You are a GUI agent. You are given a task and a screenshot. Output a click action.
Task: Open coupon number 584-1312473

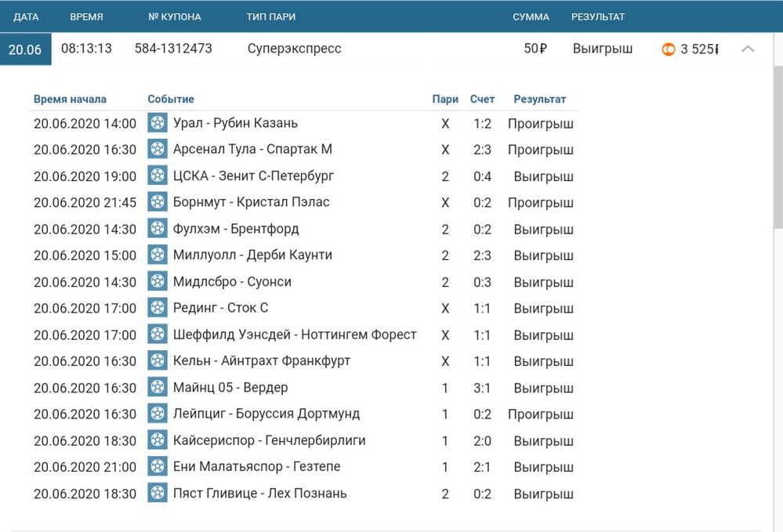(x=173, y=49)
